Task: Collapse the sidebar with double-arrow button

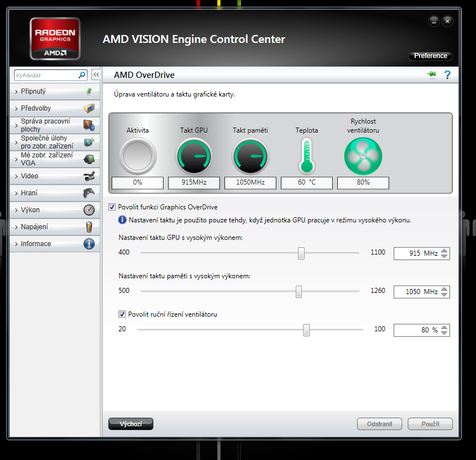Action: click(96, 75)
